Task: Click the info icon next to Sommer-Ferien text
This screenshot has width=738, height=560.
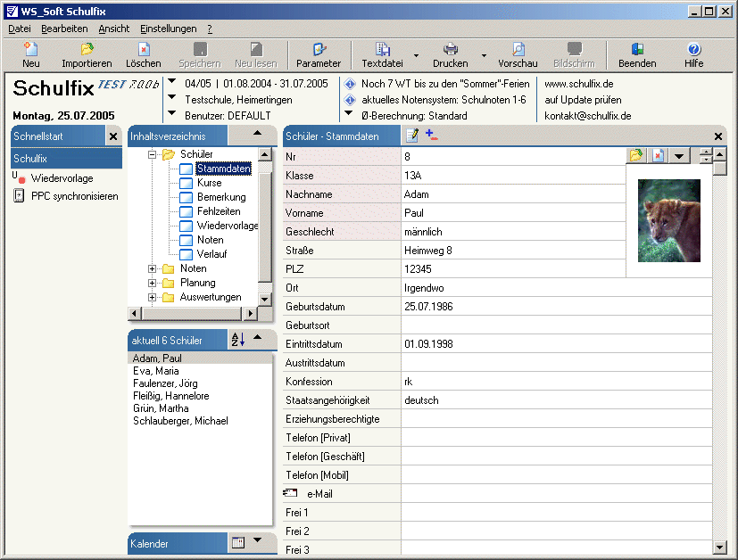Action: pos(350,84)
